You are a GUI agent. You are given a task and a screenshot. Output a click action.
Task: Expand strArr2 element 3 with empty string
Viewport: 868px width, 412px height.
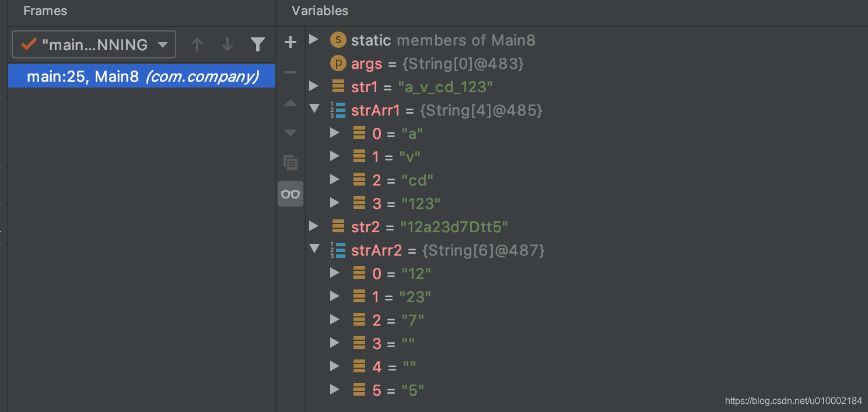(x=334, y=343)
